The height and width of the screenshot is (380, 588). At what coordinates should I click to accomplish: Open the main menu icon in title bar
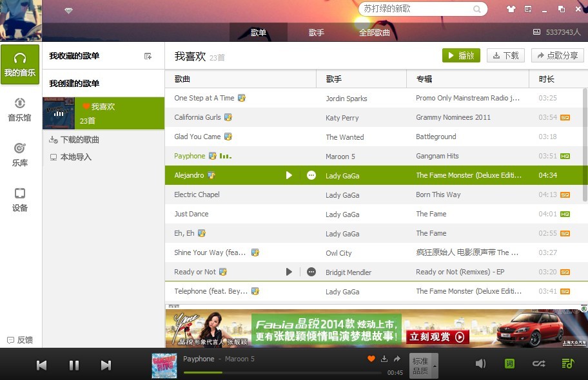(x=528, y=9)
